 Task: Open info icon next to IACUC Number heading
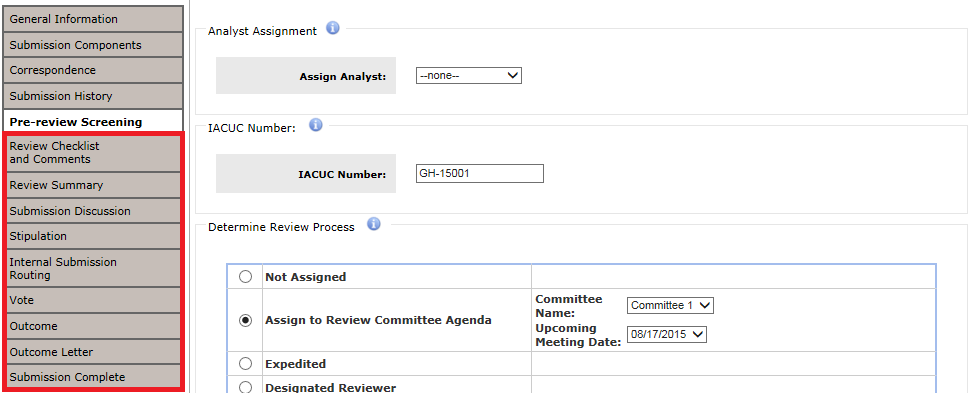coord(316,126)
